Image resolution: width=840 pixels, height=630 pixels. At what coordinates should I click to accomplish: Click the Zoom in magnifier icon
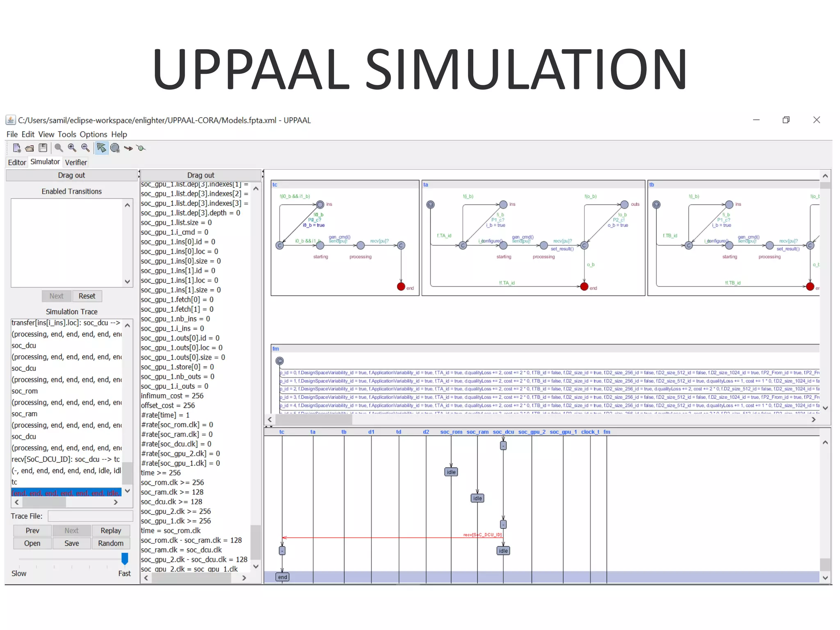pos(72,148)
